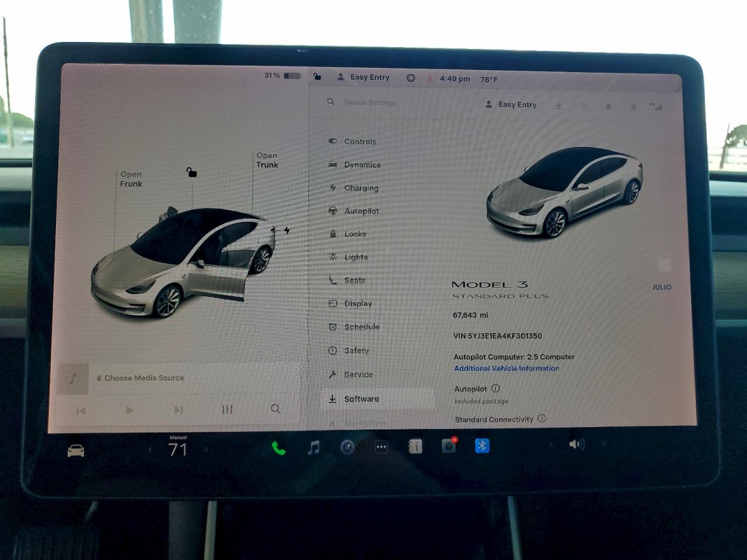Tap the blue Bluetooth icon in bottom bar

pos(482,446)
